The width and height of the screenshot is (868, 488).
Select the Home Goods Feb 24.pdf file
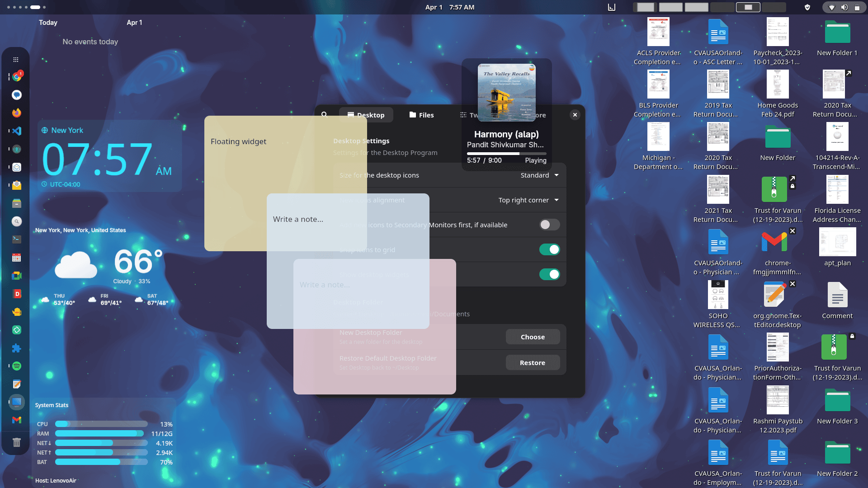778,94
